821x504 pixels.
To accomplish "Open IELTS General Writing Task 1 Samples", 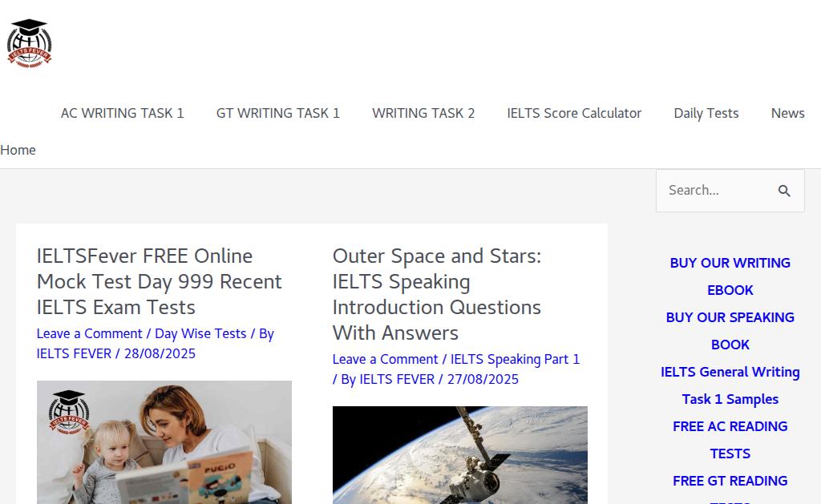I will coord(730,385).
